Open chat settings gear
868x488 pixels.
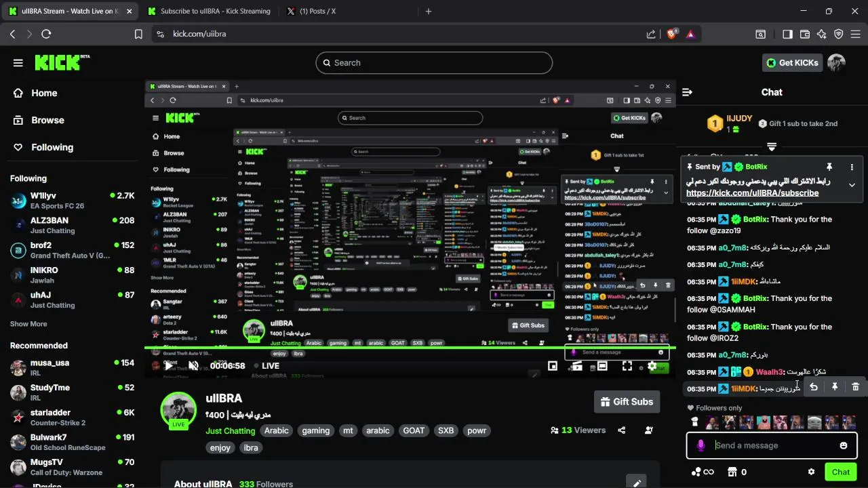coord(811,472)
